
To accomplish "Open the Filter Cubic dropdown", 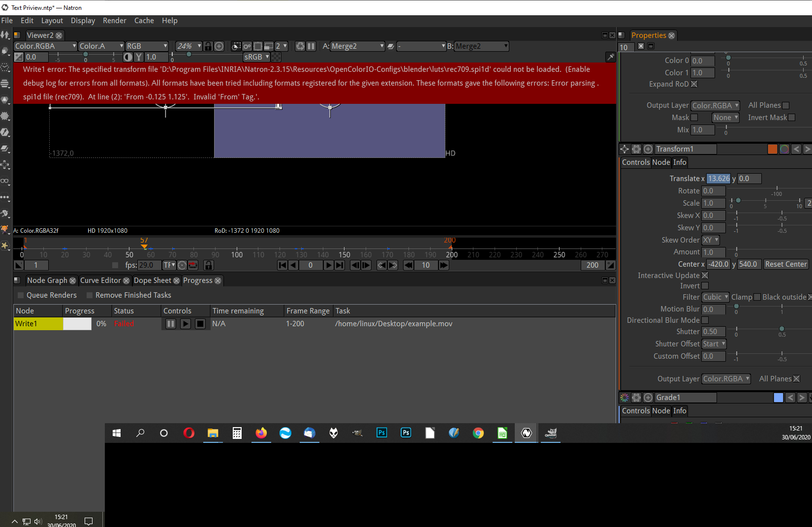I will click(716, 297).
